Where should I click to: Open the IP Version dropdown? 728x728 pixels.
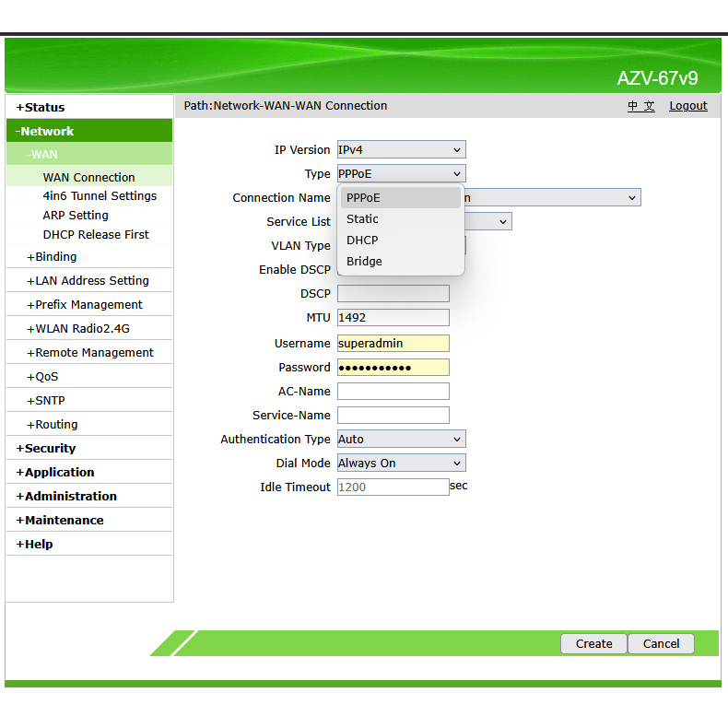(x=401, y=149)
